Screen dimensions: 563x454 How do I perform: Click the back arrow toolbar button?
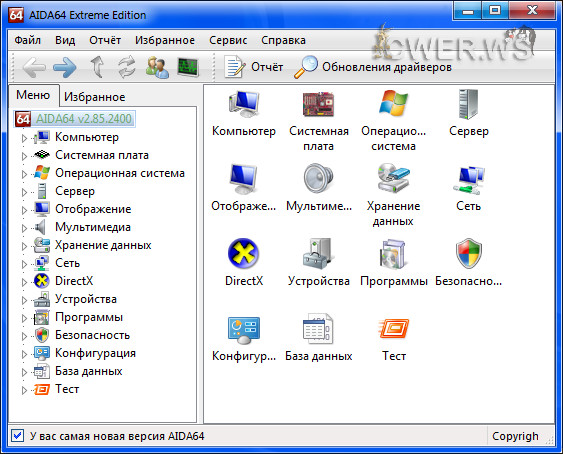34,67
